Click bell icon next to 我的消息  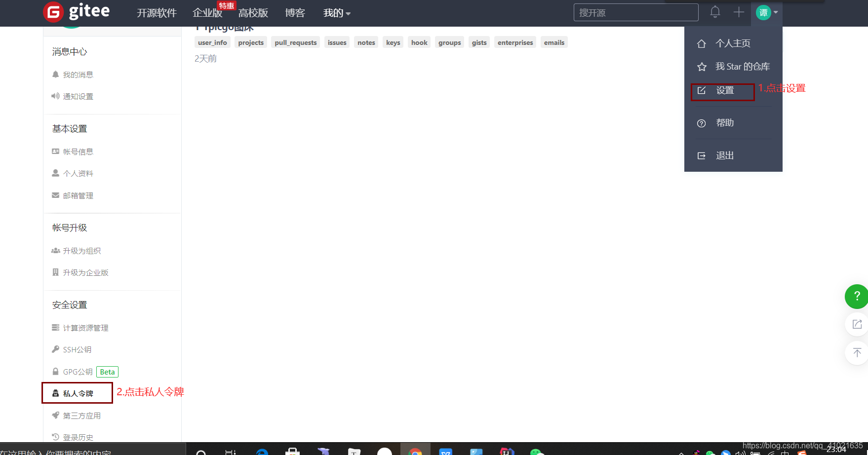pyautogui.click(x=55, y=75)
